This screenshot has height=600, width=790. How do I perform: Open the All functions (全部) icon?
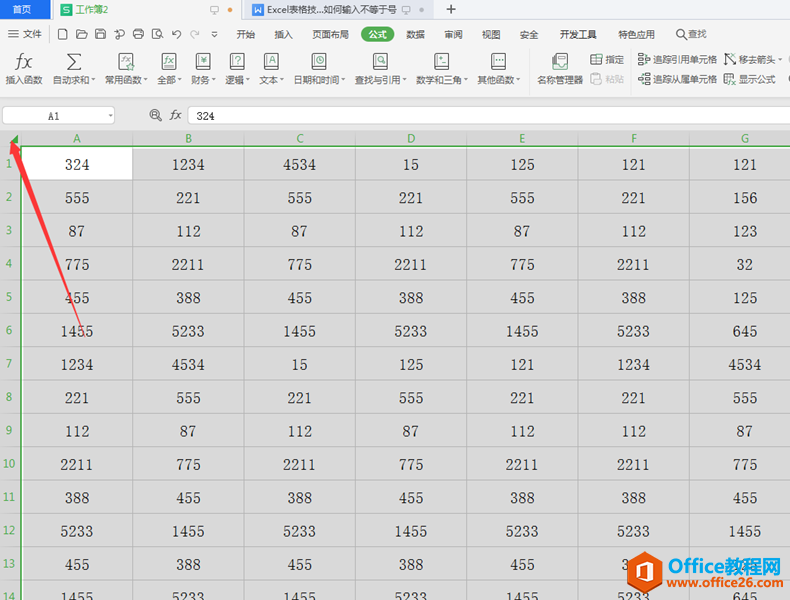(x=169, y=62)
